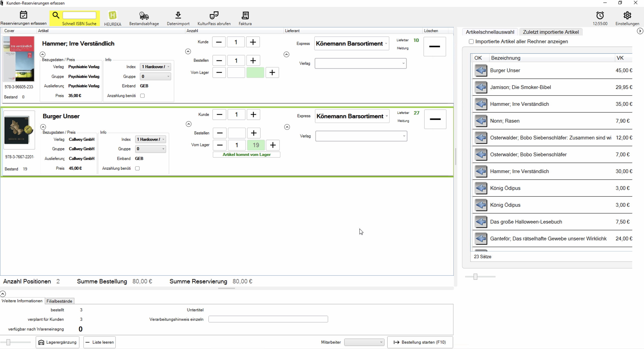
Task: Click the clock icon showing 12:55:00
Action: [600, 16]
